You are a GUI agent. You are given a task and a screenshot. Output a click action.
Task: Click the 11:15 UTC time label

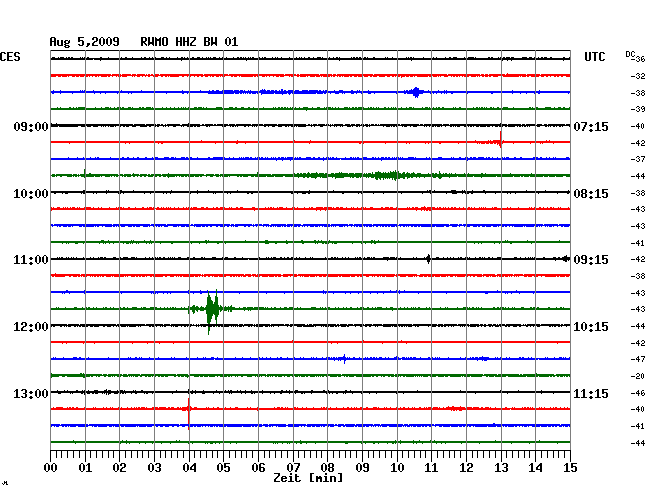[591, 393]
